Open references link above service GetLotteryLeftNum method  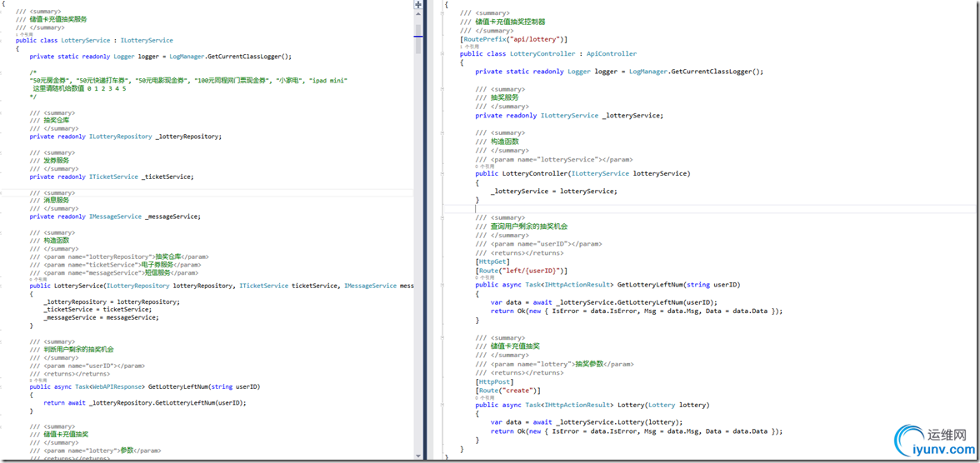coord(37,380)
